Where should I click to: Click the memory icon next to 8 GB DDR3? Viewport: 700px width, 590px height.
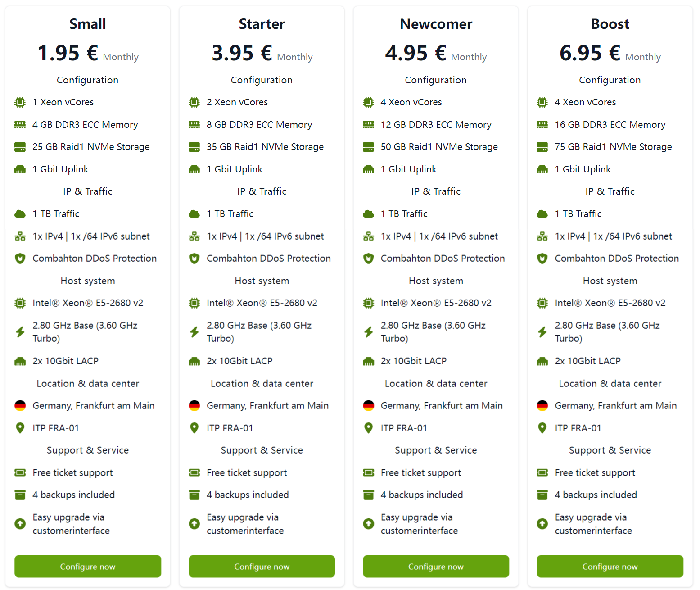click(194, 125)
